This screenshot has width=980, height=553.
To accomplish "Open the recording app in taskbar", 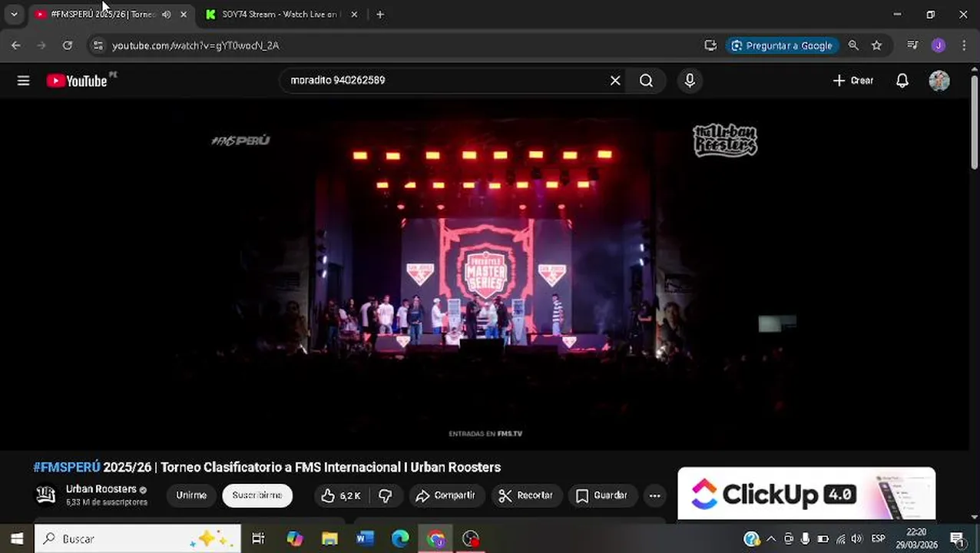I will pyautogui.click(x=471, y=538).
